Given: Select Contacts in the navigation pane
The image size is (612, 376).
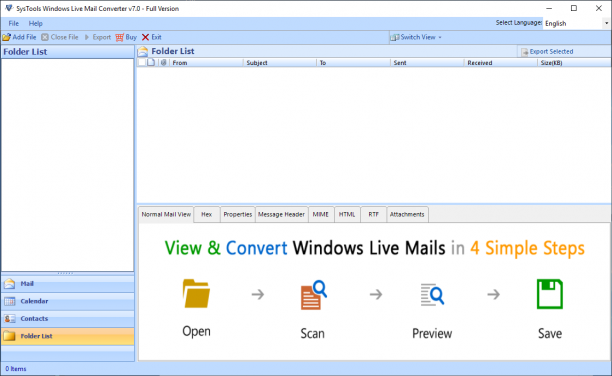Looking at the screenshot, I should point(68,319).
